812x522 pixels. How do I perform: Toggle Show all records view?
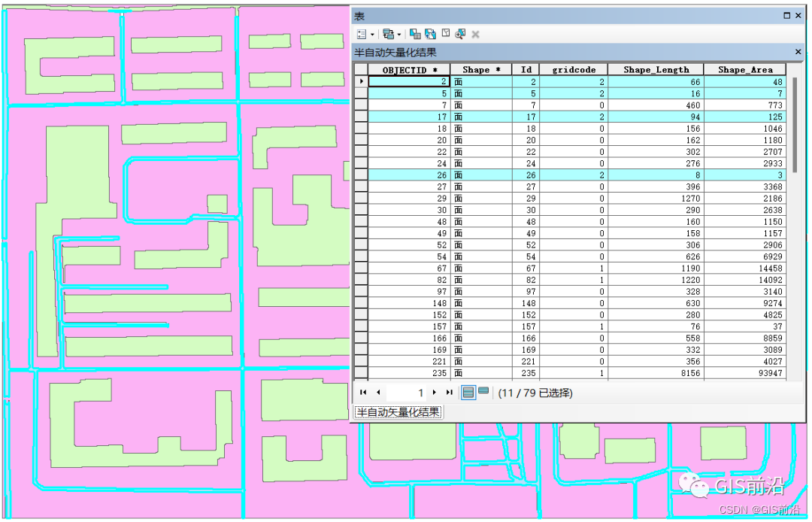coord(468,393)
